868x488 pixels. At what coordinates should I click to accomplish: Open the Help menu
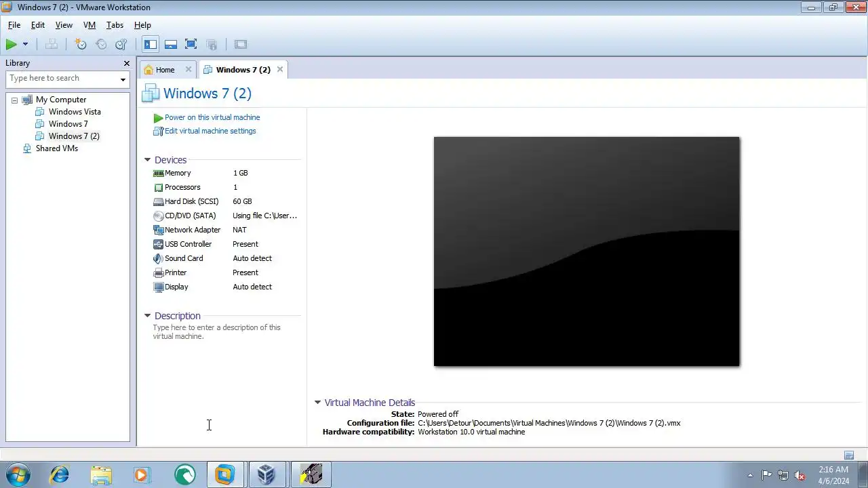[142, 25]
